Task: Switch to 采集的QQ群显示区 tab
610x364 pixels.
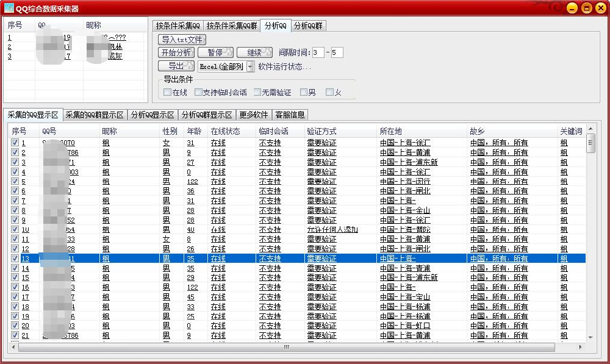Action: [x=95, y=115]
